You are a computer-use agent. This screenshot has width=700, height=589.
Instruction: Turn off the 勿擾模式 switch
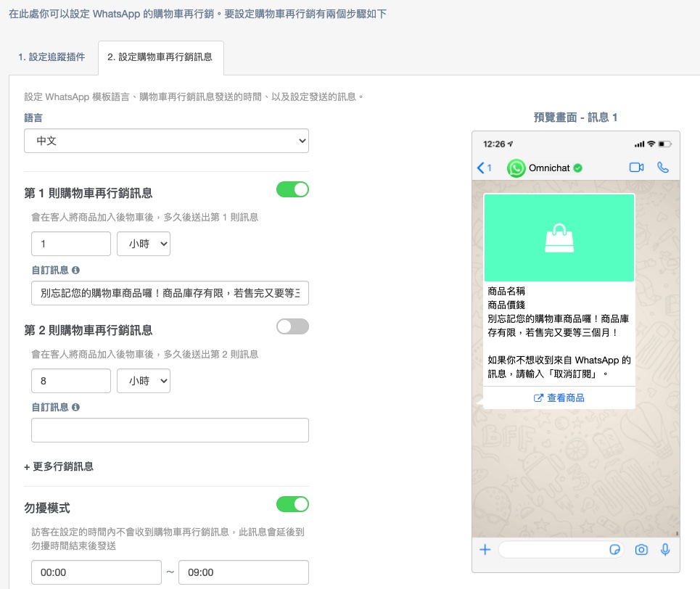pyautogui.click(x=292, y=504)
